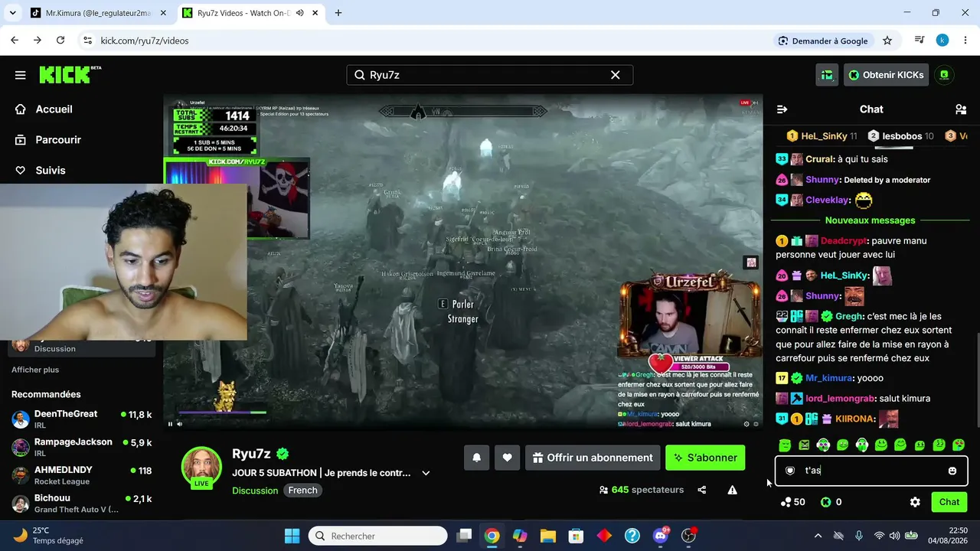This screenshot has height=551, width=980.
Task: Mute the Ryu7z tab audio icon
Action: click(x=300, y=13)
